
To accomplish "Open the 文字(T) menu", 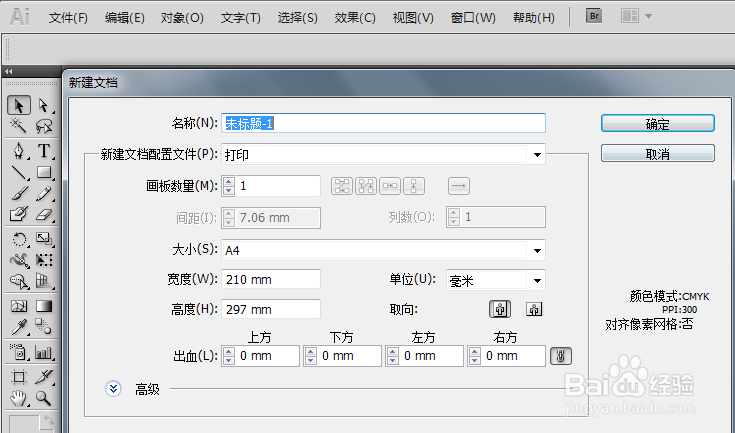I will tap(240, 18).
